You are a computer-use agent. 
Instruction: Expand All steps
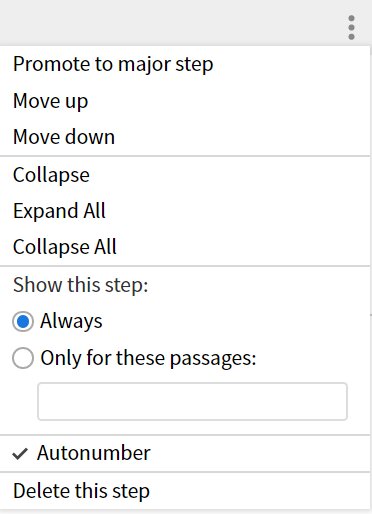185,211
